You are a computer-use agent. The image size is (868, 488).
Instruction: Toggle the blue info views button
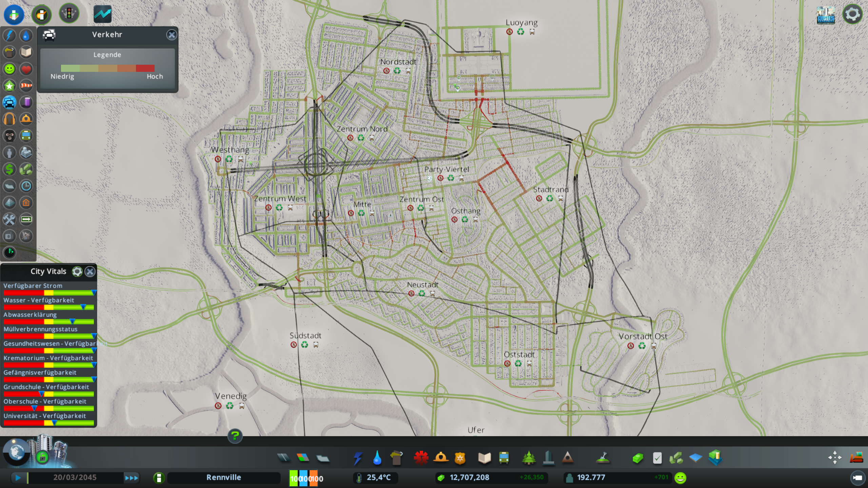point(14,15)
